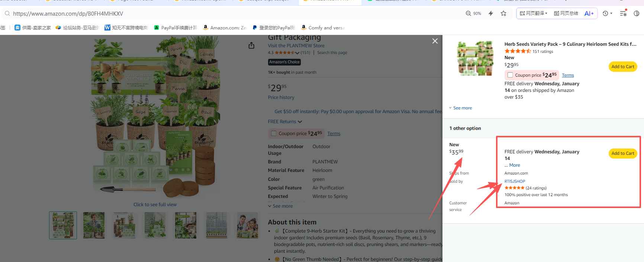Click the AI+ assistant icon
The image size is (644, 262).
[589, 13]
